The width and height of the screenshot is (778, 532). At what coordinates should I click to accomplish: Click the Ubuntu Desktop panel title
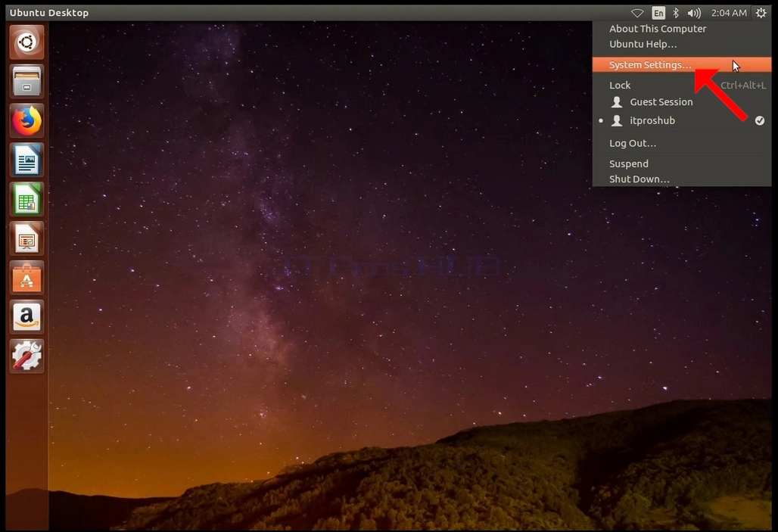(x=49, y=13)
